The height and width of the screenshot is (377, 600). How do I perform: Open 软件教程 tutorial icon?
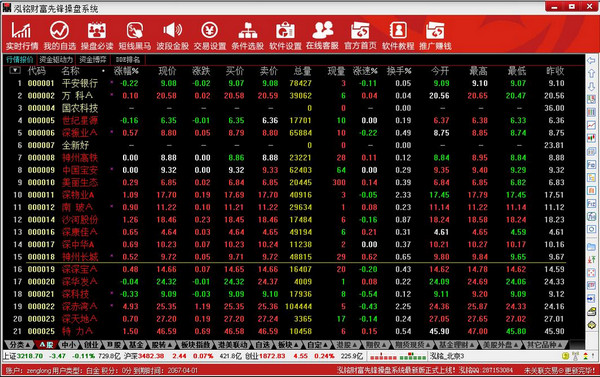[x=398, y=35]
